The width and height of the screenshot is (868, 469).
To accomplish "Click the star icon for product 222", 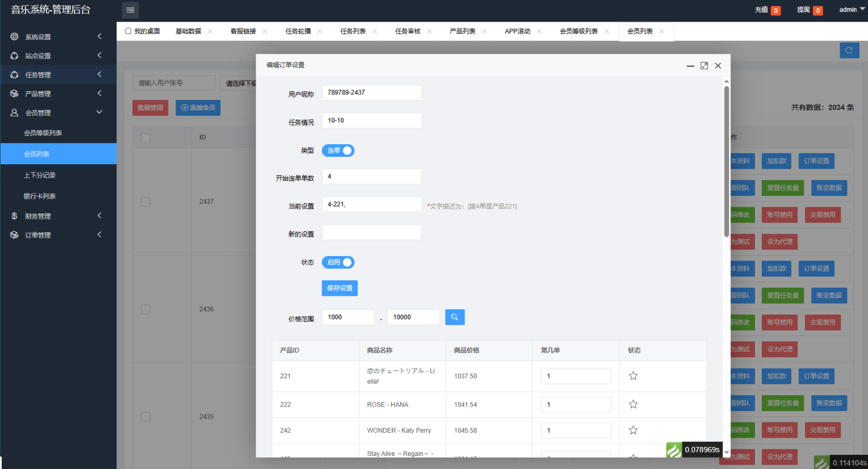I will pos(633,404).
